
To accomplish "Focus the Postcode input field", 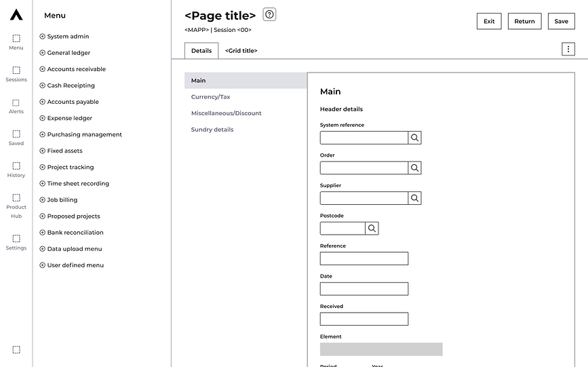I will coord(342,228).
